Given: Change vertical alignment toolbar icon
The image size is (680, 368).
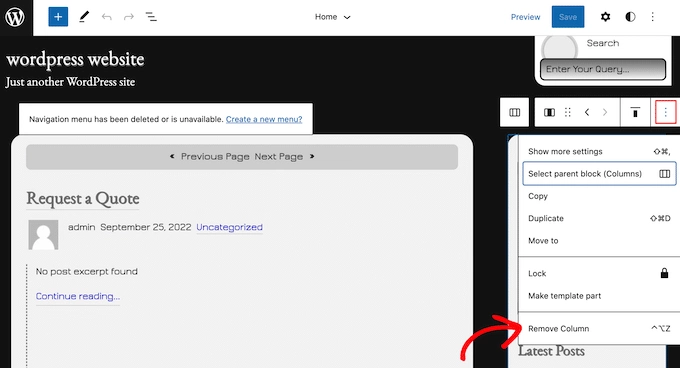Looking at the screenshot, I should [x=635, y=113].
